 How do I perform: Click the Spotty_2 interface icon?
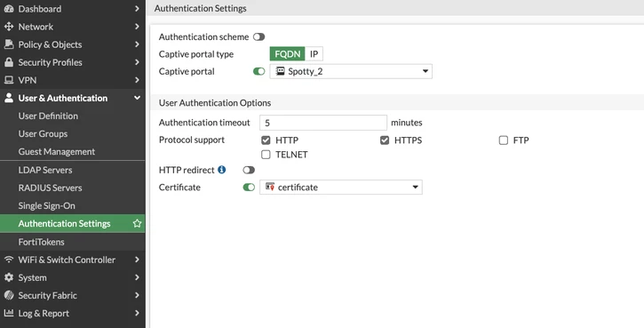(280, 71)
